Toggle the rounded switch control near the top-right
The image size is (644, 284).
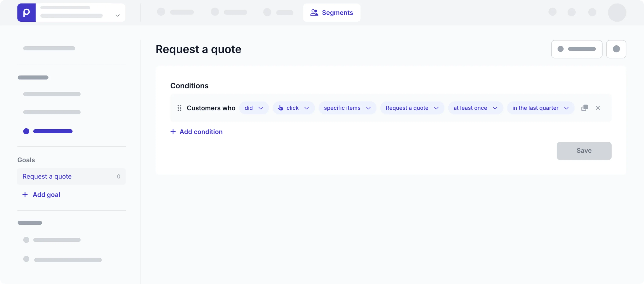(x=577, y=49)
